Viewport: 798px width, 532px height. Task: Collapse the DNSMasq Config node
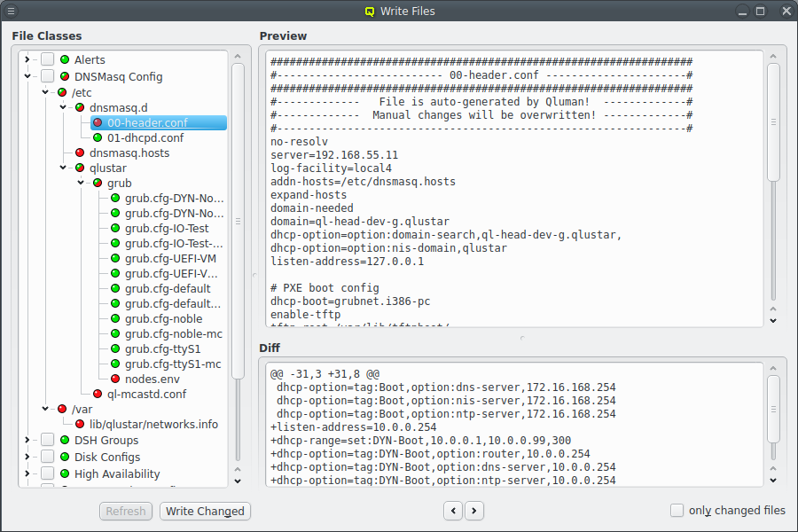pyautogui.click(x=27, y=76)
